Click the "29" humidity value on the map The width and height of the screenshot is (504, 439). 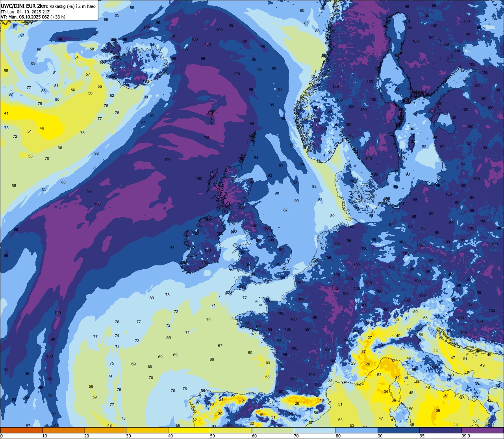[x=353, y=363]
